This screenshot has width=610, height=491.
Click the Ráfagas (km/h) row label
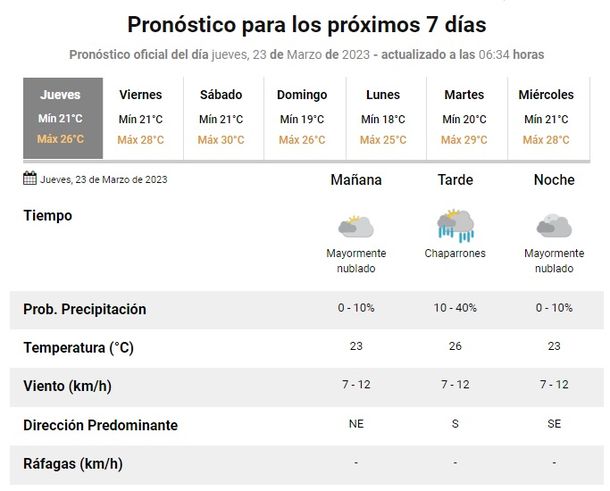pos(73,463)
